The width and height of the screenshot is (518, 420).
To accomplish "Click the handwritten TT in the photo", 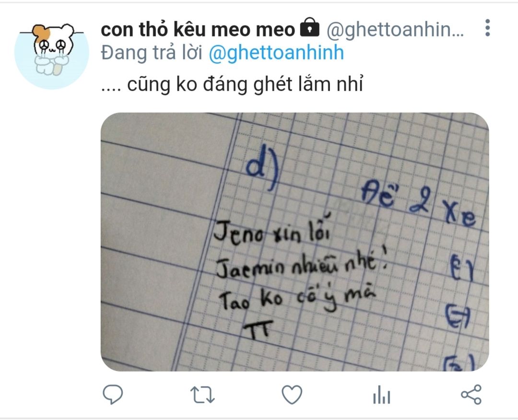I will [258, 329].
